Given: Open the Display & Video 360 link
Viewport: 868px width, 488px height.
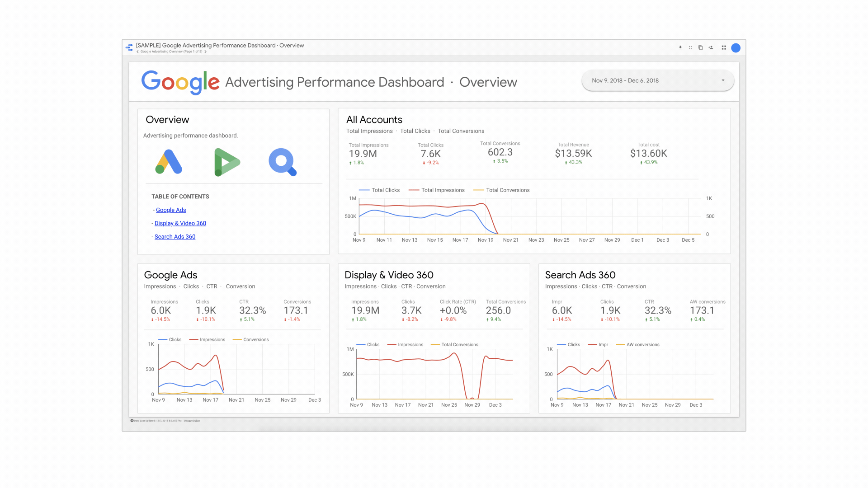Looking at the screenshot, I should tap(180, 223).
